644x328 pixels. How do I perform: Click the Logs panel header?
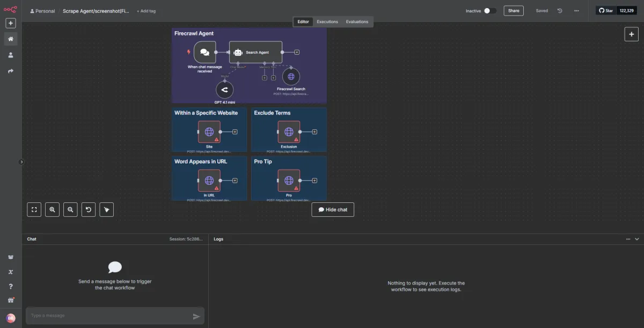pos(218,239)
